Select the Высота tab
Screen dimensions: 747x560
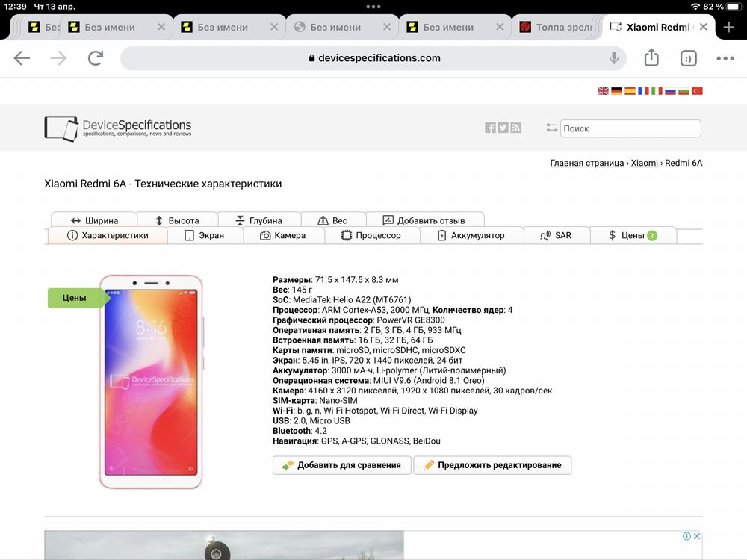pos(178,220)
